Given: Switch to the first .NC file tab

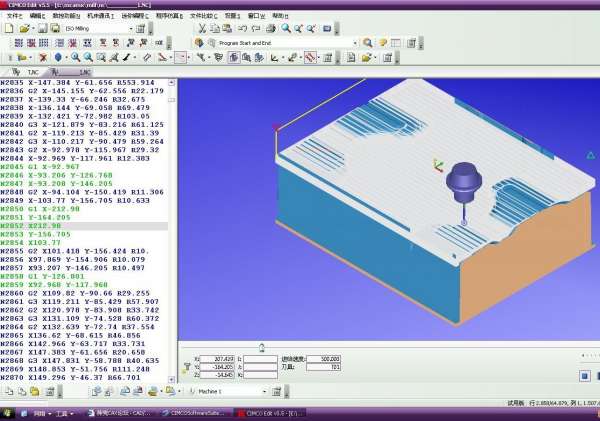Looking at the screenshot, I should click(26, 72).
